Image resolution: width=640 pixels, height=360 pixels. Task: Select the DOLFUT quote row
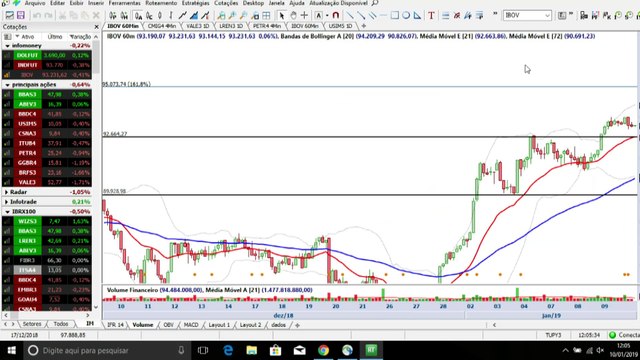[47, 55]
